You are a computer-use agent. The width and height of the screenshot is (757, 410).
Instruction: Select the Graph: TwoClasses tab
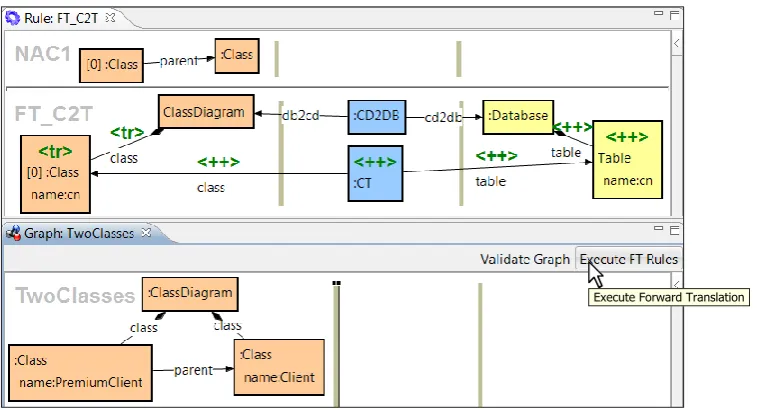[79, 233]
